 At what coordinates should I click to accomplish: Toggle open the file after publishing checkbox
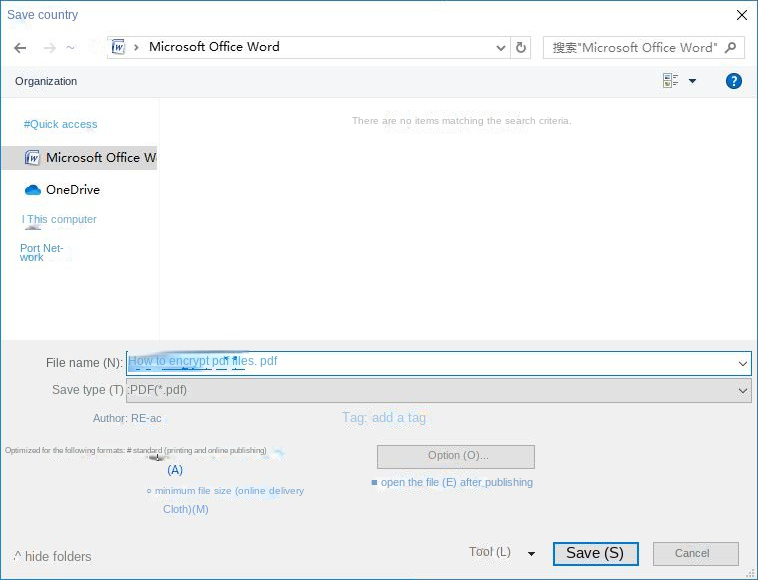pyautogui.click(x=375, y=483)
